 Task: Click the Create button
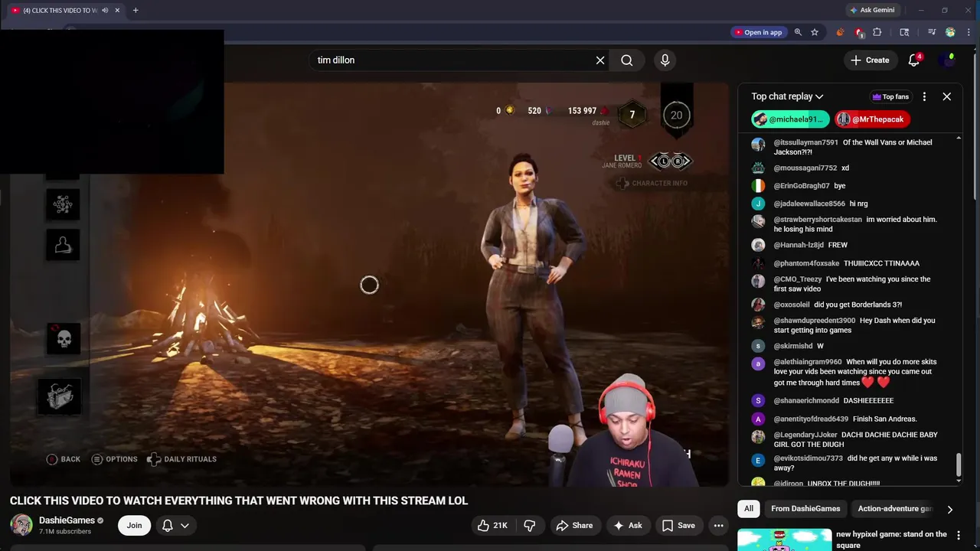pos(870,60)
